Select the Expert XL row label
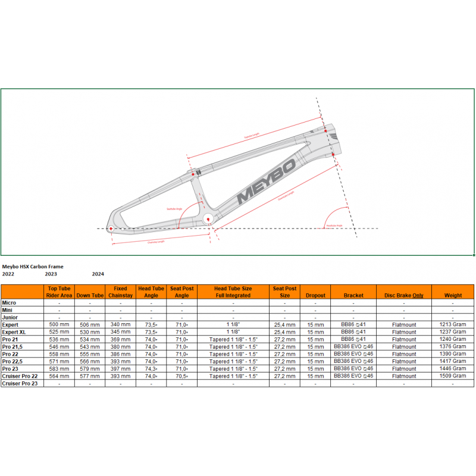 [x=16, y=331]
